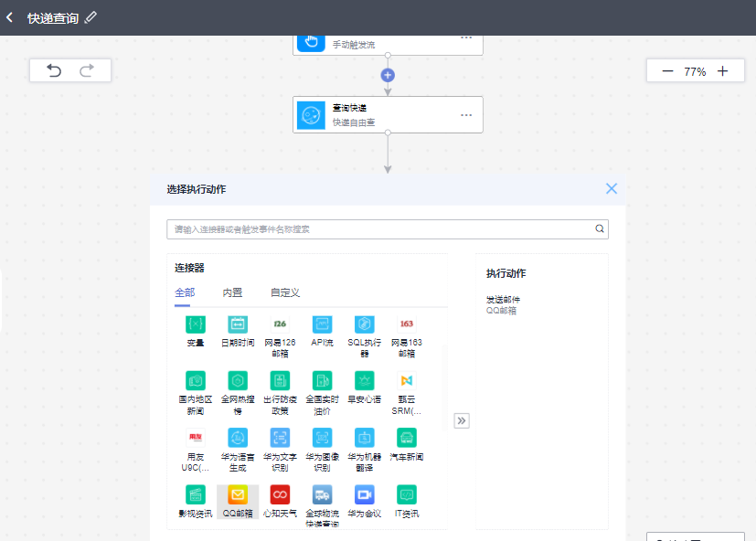The height and width of the screenshot is (541, 756).
Task: Click the 手动触发流 subtitle text
Action: 354,45
